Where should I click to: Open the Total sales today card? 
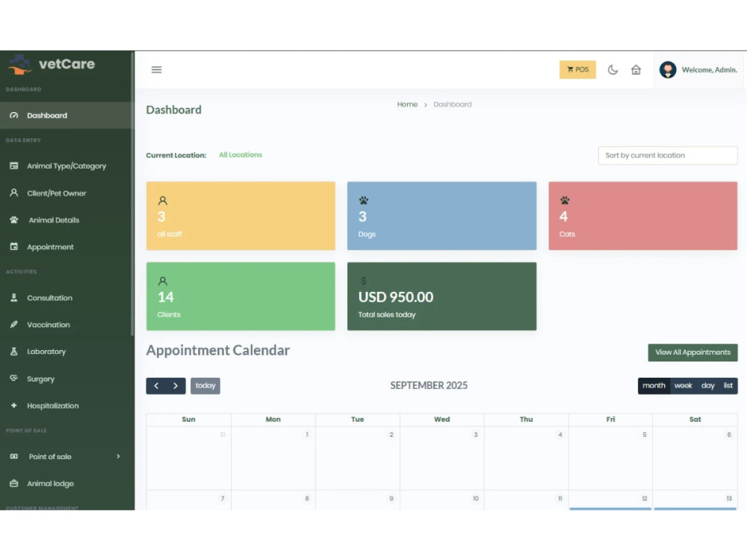click(x=441, y=296)
